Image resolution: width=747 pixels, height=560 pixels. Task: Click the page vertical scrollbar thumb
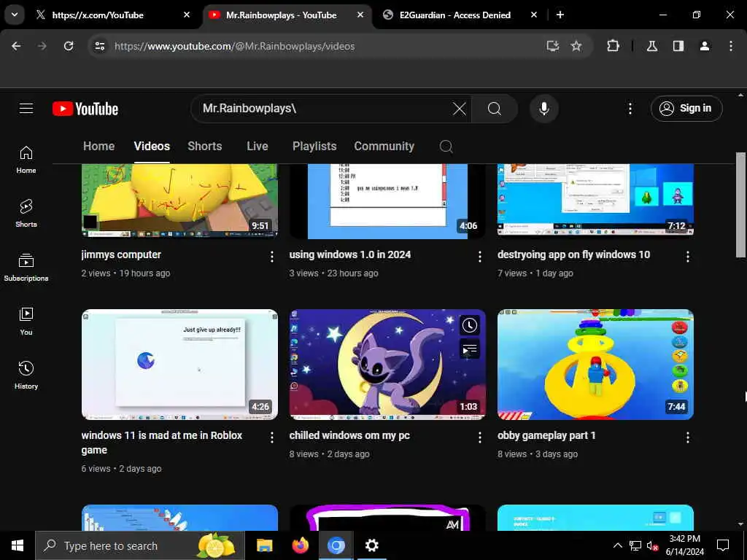point(740,205)
